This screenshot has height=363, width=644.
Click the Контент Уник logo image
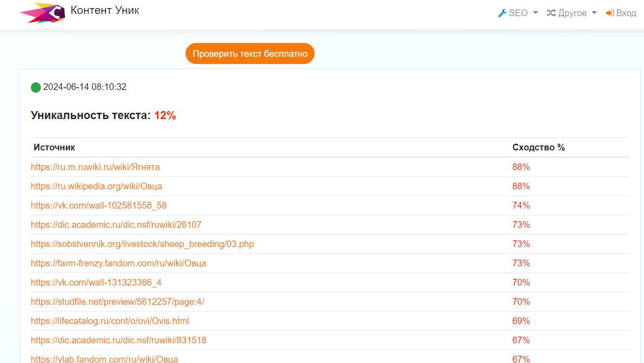tap(43, 13)
